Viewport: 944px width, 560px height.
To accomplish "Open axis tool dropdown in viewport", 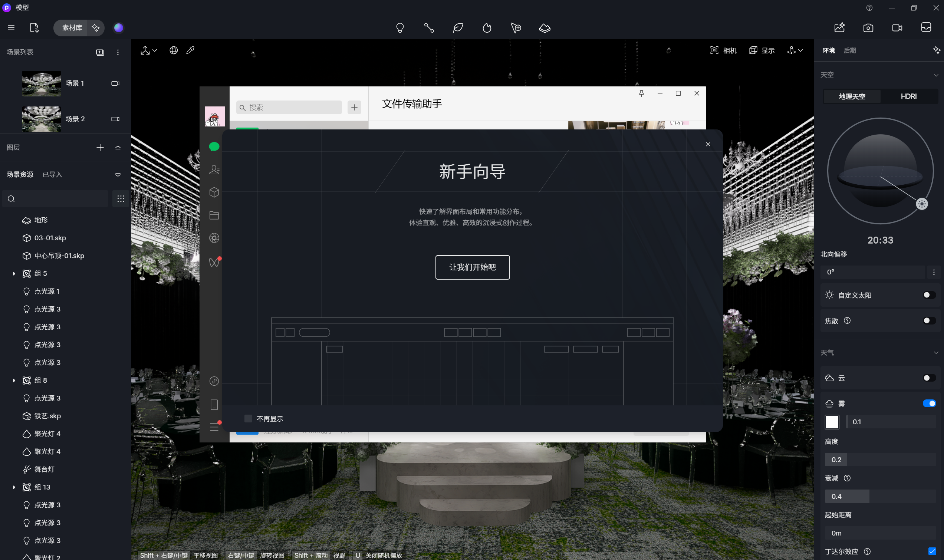I will [x=149, y=50].
